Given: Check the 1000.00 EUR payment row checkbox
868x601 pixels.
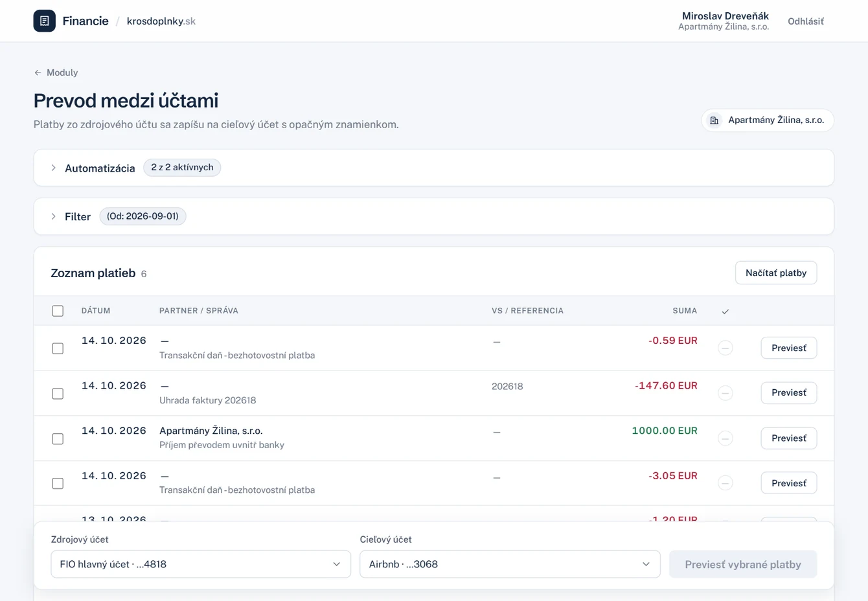Looking at the screenshot, I should click(58, 439).
